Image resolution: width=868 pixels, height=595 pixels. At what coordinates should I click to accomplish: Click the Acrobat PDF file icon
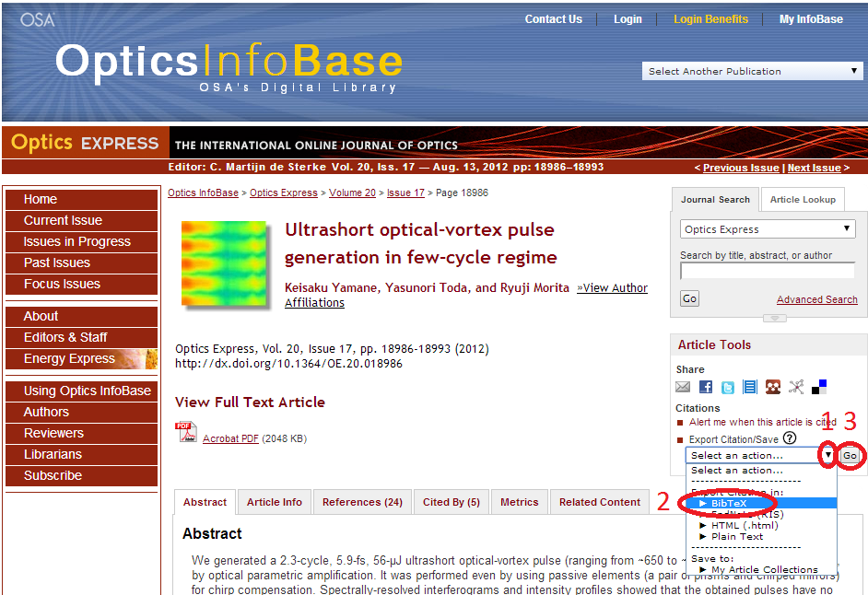pos(186,432)
